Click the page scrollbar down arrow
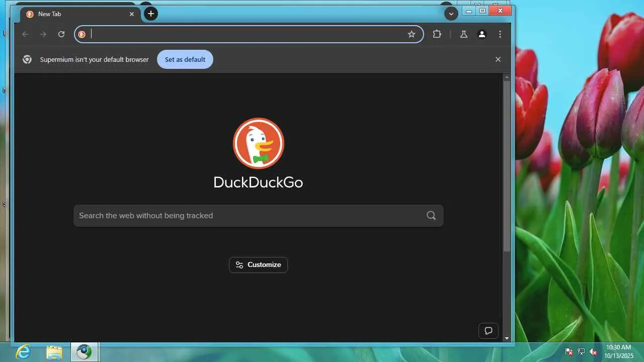Viewport: 644px width, 362px height. tap(507, 338)
